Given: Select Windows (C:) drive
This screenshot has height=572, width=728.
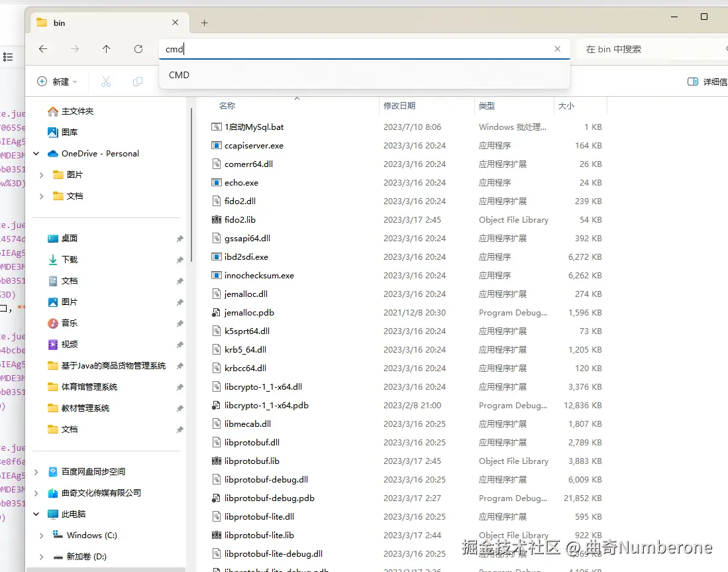Looking at the screenshot, I should (85, 536).
